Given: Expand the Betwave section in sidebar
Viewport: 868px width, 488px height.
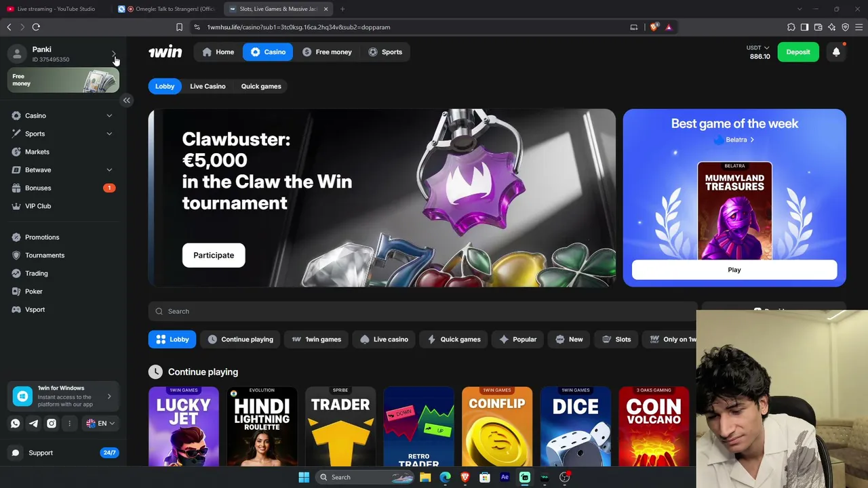Looking at the screenshot, I should (109, 170).
